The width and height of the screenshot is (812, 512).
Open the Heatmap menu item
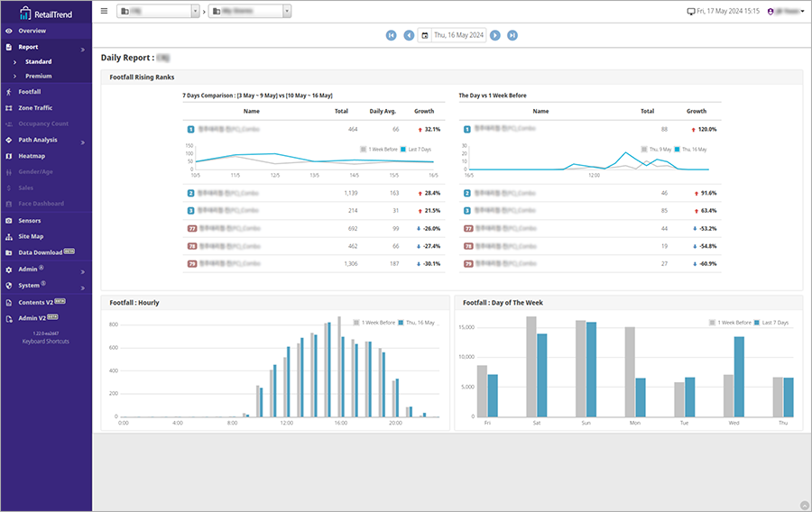(x=32, y=156)
